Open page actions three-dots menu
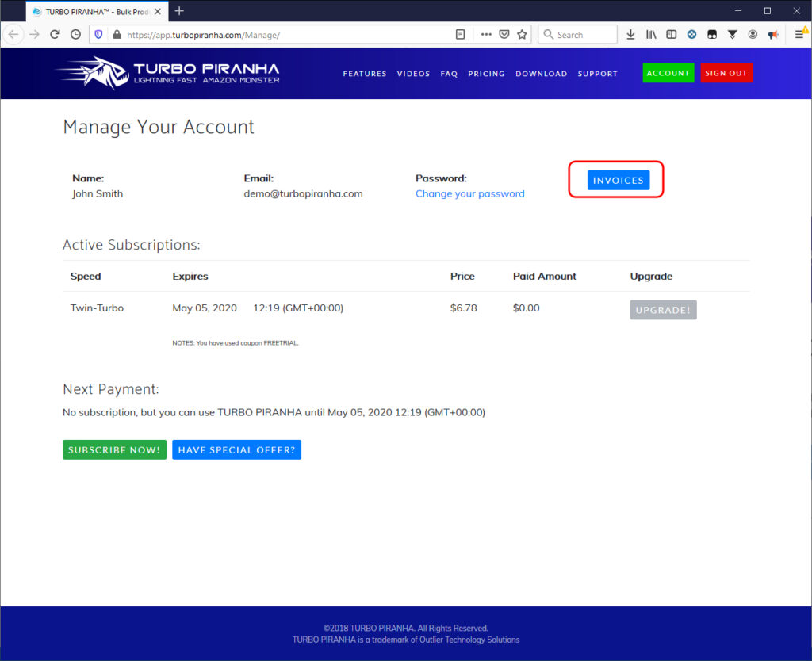812x661 pixels. click(486, 35)
